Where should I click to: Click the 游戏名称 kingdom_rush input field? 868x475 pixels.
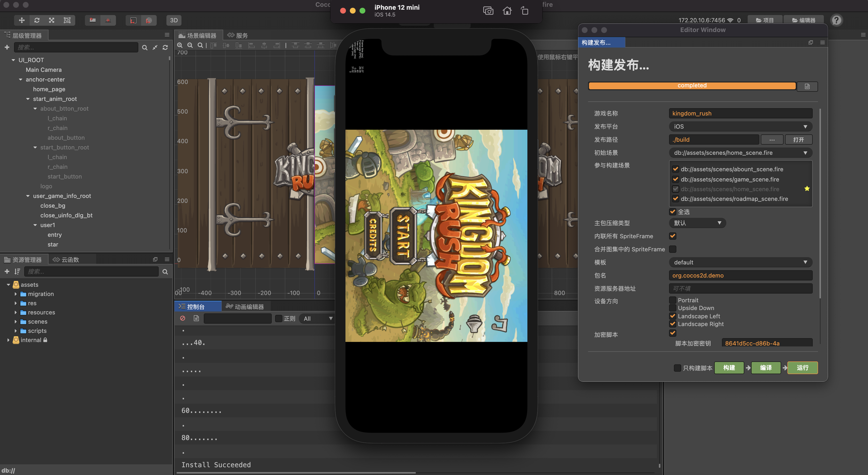(740, 114)
